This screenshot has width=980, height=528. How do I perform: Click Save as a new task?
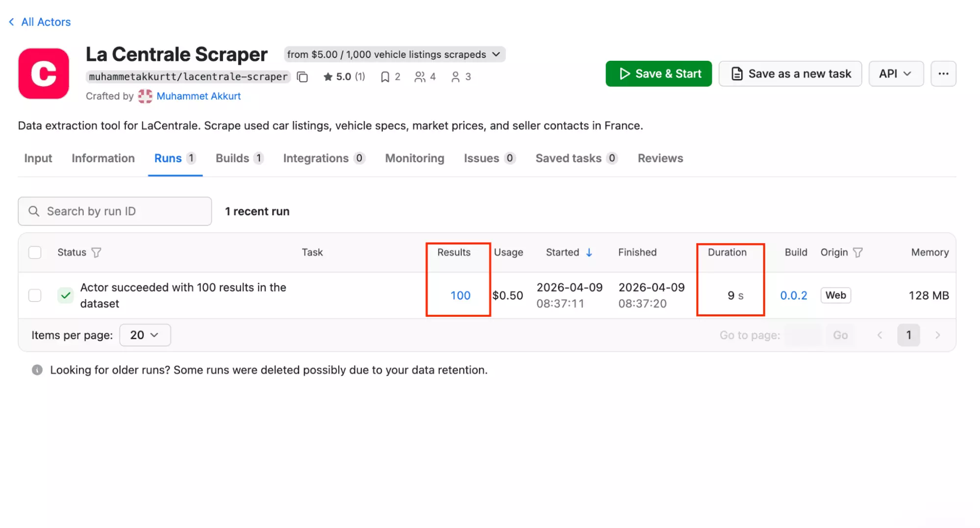[x=790, y=74]
